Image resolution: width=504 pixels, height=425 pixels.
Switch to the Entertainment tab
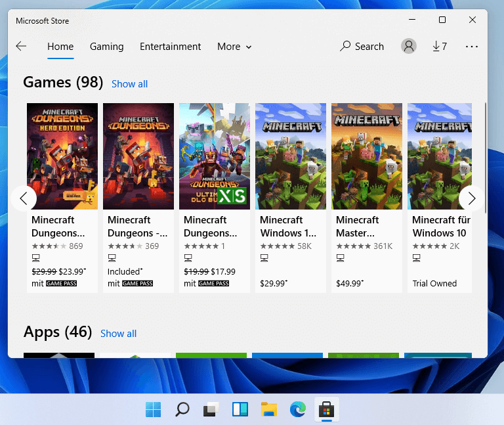click(171, 47)
